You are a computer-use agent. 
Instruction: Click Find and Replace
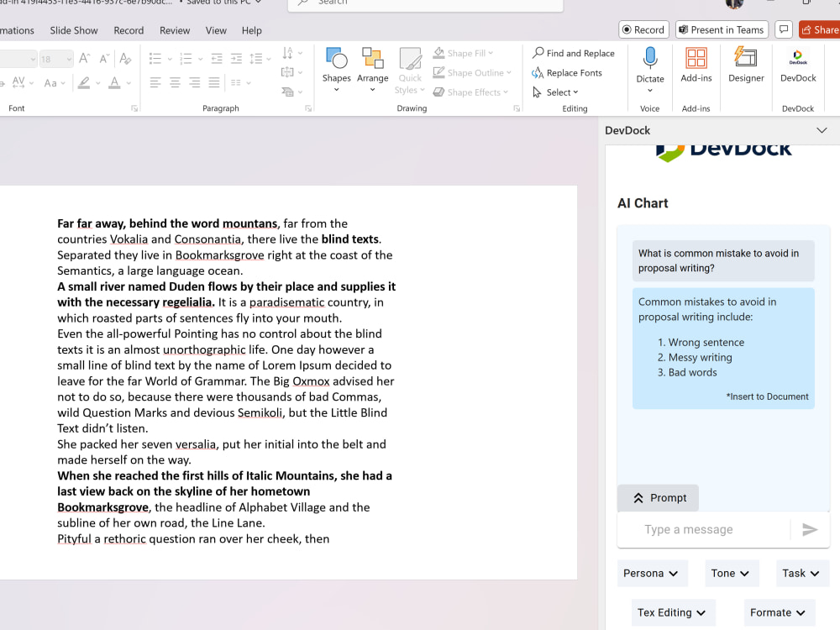pyautogui.click(x=573, y=53)
